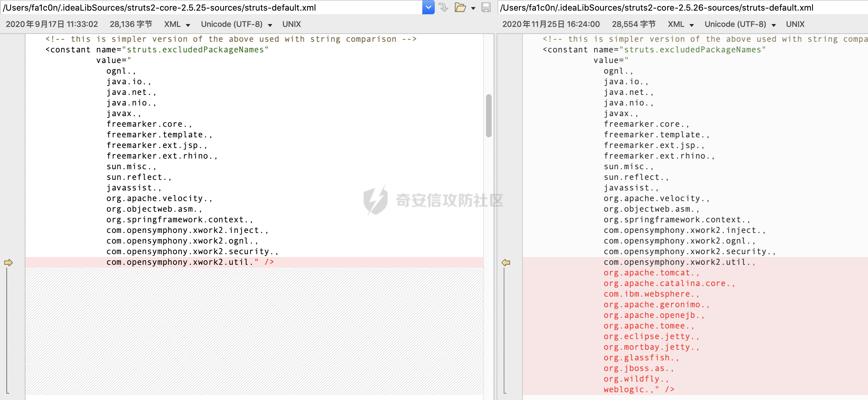Click left pane comment line 'this is simpler version'
The image size is (868, 400).
(231, 39)
